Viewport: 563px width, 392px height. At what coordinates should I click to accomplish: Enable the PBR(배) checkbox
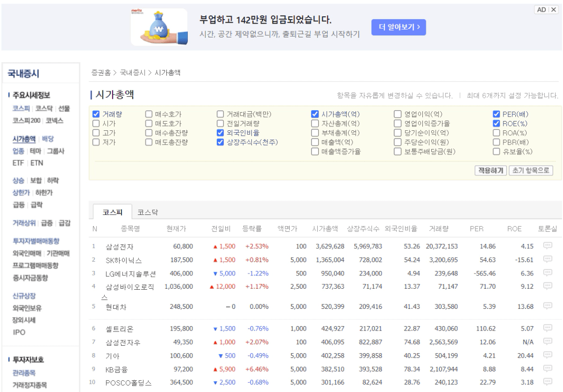click(x=497, y=143)
